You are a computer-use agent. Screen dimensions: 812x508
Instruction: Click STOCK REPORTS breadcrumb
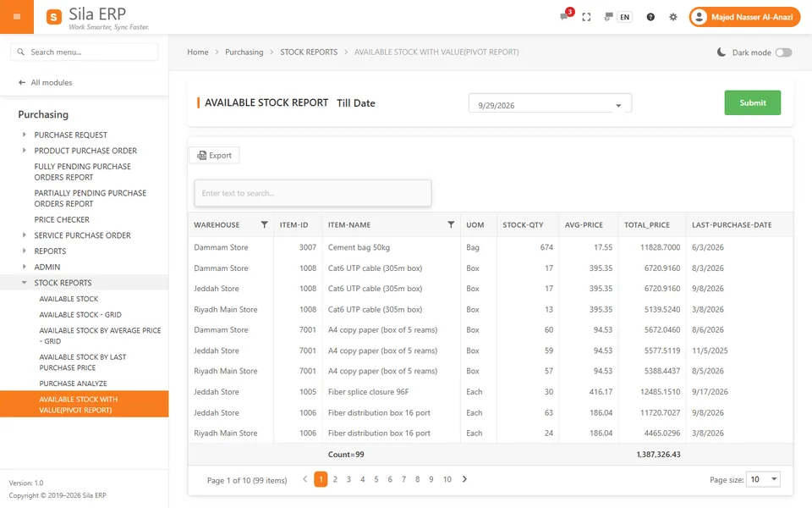309,52
